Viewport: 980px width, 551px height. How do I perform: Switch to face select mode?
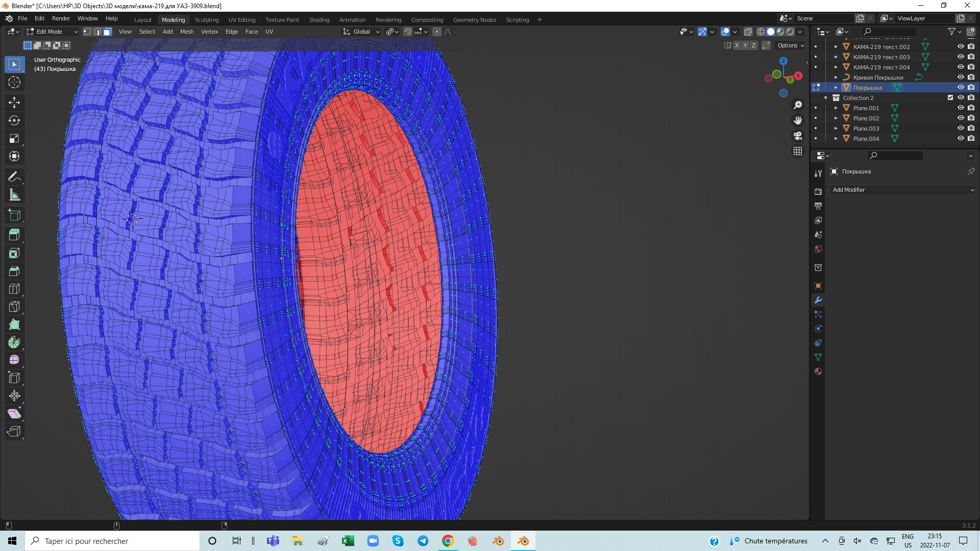point(108,32)
